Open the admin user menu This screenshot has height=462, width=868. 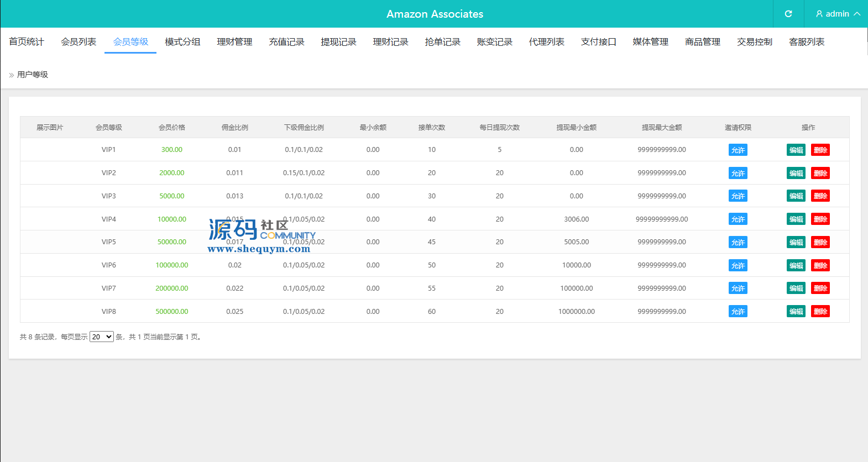pos(838,14)
